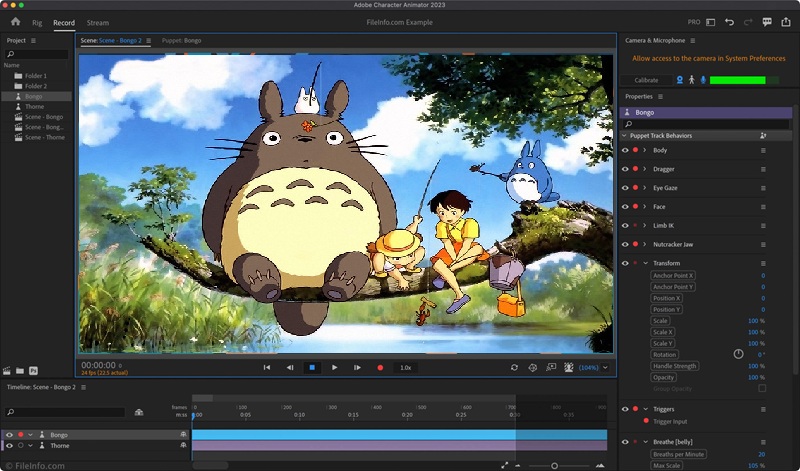Expand the Eye Gaze behavior

coord(645,188)
